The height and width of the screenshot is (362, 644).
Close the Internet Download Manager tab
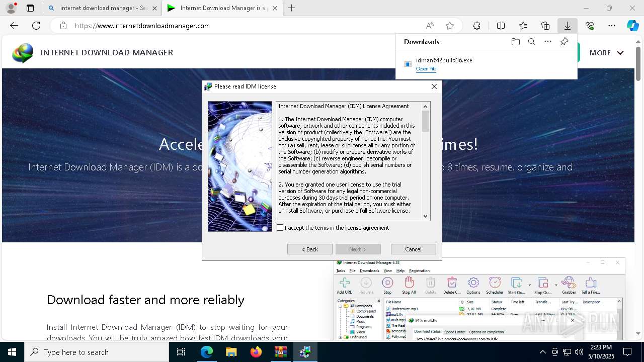(275, 8)
